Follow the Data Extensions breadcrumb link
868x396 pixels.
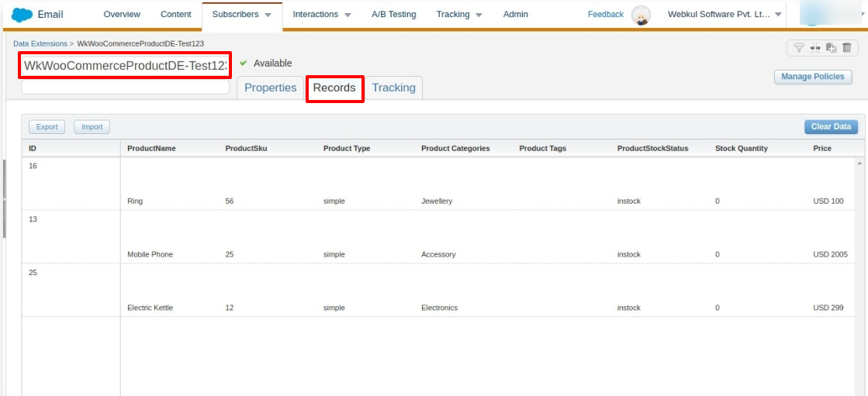coord(40,43)
